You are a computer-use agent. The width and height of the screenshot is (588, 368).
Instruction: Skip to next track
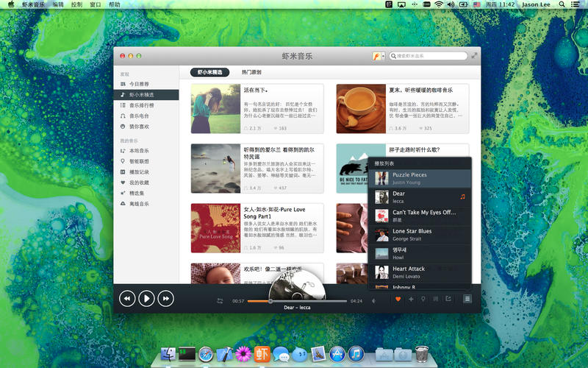point(166,299)
